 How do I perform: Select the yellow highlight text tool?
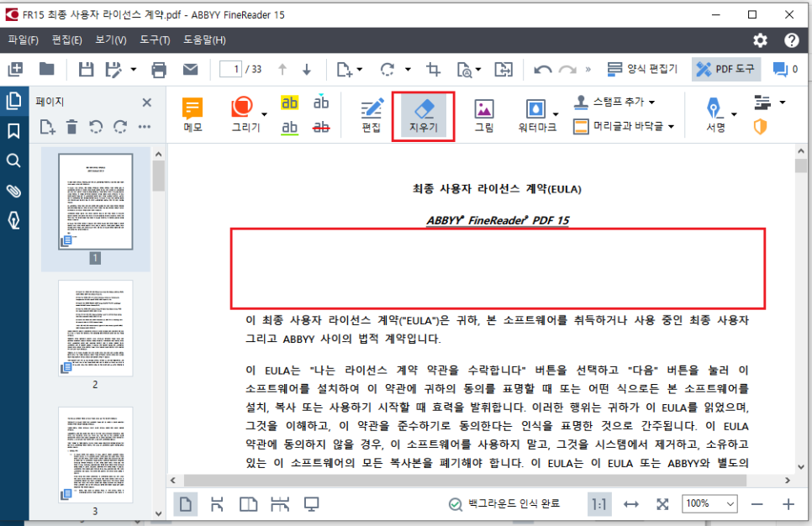point(289,103)
